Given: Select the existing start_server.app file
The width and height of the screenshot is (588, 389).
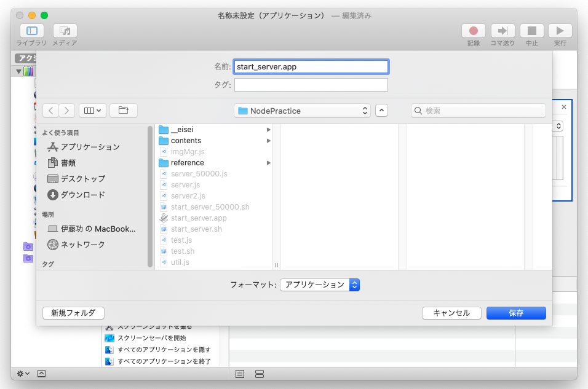Looking at the screenshot, I should pyautogui.click(x=193, y=218).
